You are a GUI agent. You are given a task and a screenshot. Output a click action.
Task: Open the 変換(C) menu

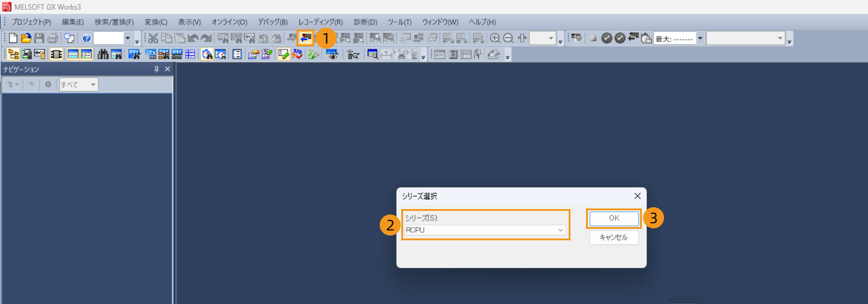(156, 22)
